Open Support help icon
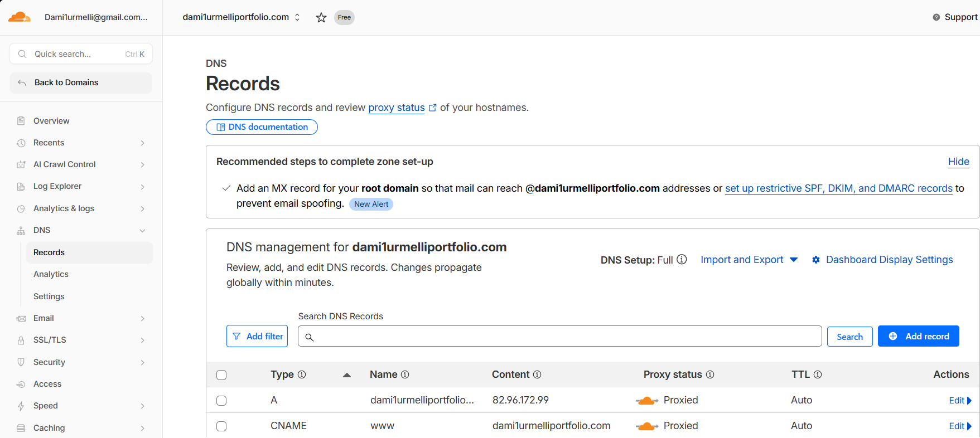980x438 pixels. coord(936,17)
